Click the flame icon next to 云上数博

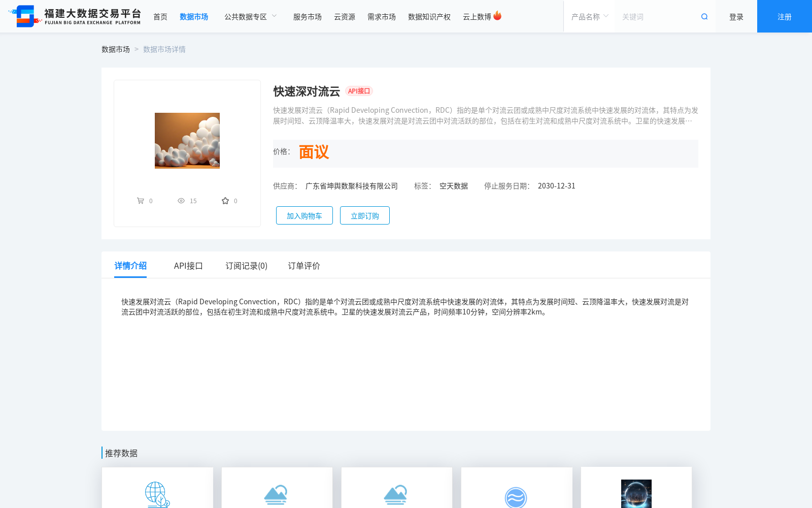497,16
